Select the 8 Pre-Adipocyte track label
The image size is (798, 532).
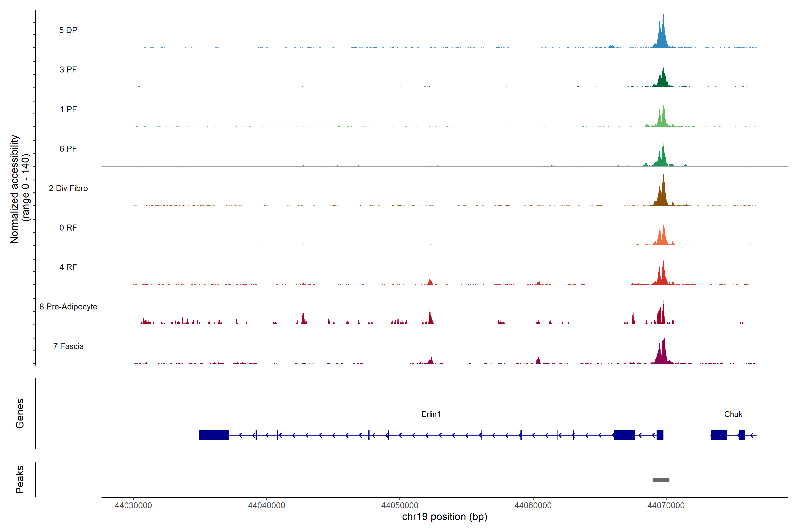(x=68, y=307)
